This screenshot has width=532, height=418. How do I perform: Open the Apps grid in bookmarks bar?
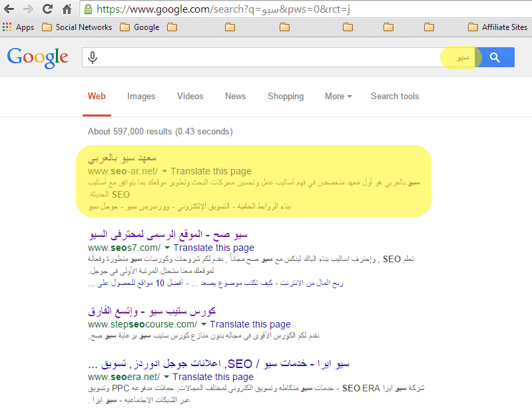[19, 27]
